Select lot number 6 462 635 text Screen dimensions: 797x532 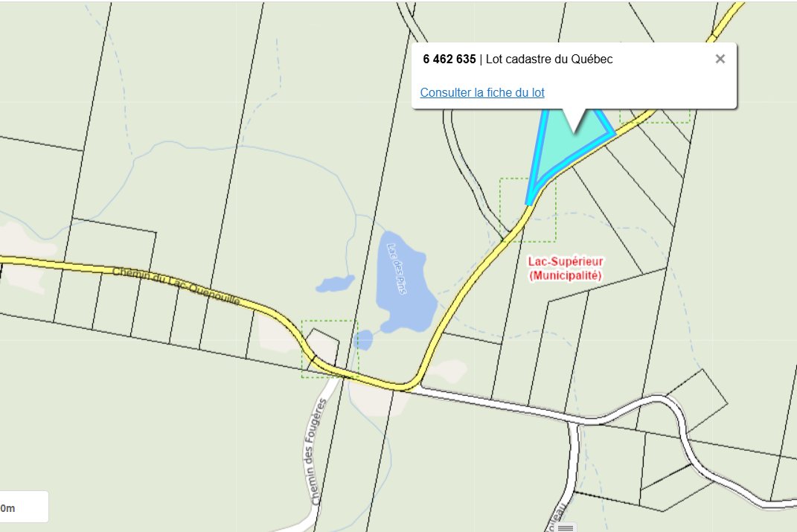[x=449, y=59]
